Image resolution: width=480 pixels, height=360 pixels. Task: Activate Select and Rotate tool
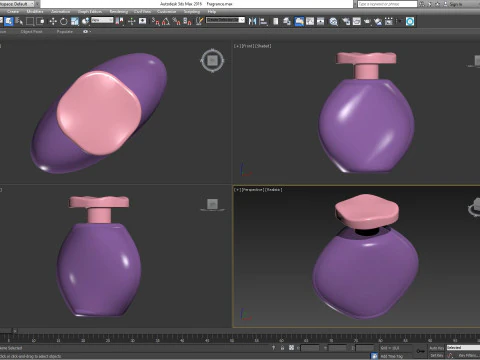(x=64, y=21)
